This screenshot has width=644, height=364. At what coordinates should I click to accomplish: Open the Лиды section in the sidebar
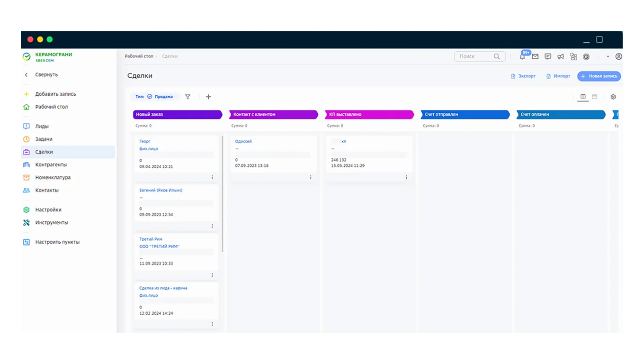coord(42,126)
